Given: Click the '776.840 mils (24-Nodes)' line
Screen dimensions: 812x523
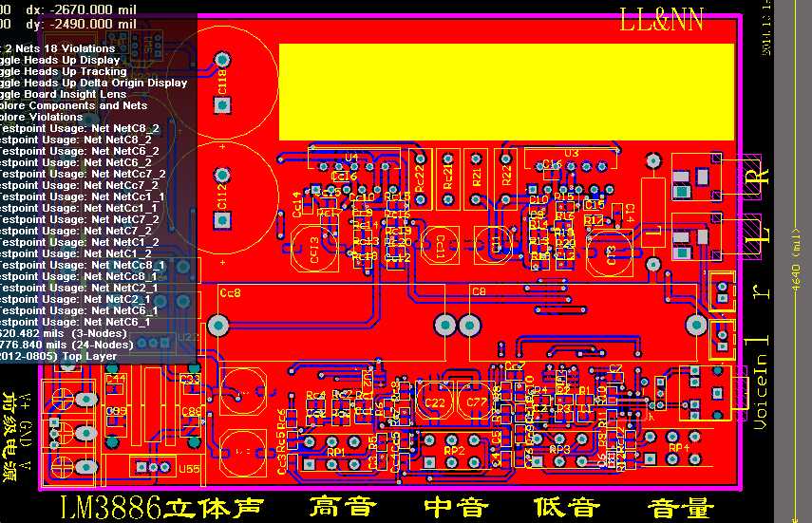Looking at the screenshot, I should click(66, 345).
